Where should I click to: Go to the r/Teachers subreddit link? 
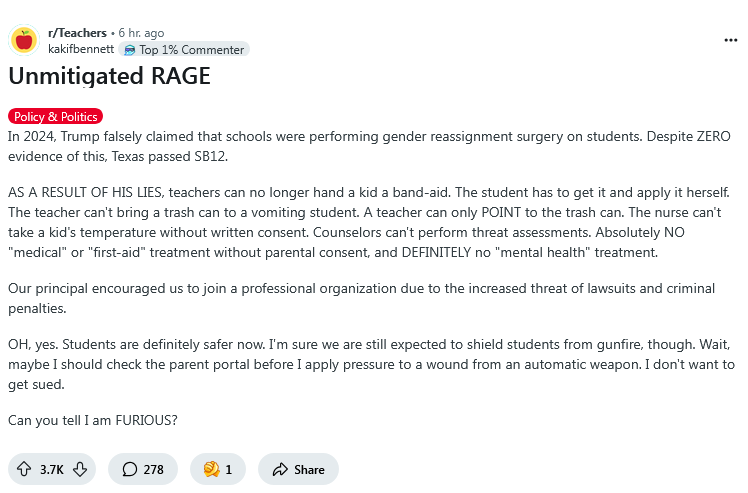(77, 33)
